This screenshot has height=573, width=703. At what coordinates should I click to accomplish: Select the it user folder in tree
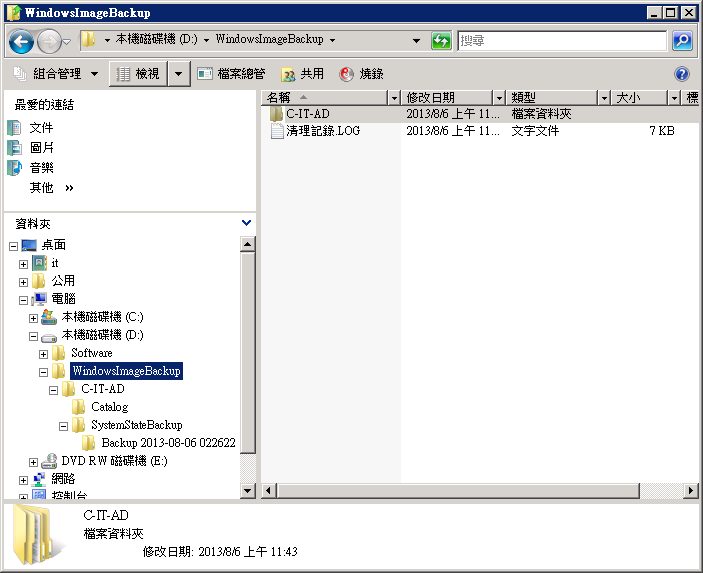point(55,263)
